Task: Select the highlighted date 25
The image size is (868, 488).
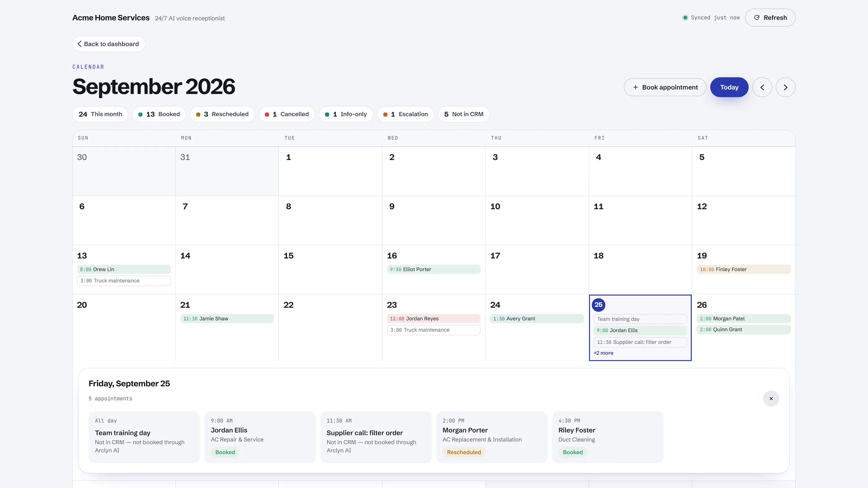Action: (x=598, y=305)
